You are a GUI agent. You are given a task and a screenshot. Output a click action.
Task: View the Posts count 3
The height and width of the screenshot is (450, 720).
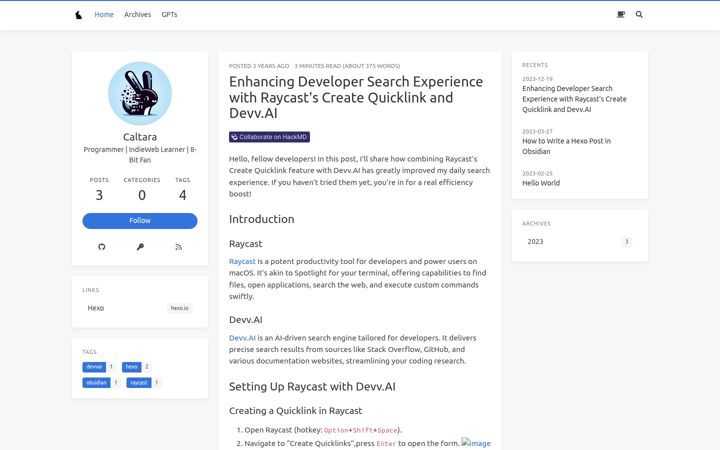point(99,195)
